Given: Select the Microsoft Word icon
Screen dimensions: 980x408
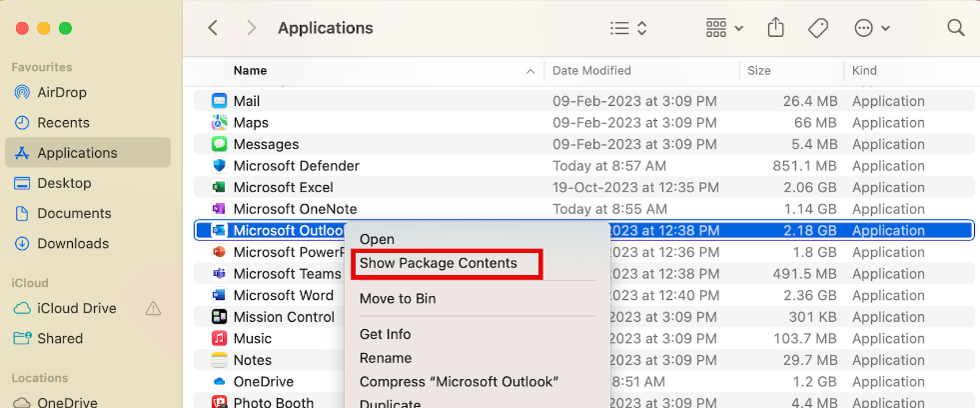Looking at the screenshot, I should pos(219,295).
